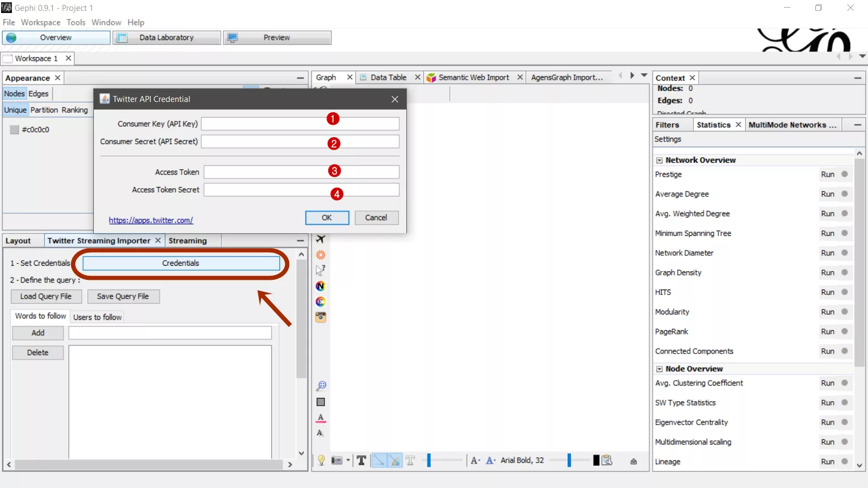Click the Delete button under Words to follow

pyautogui.click(x=38, y=352)
